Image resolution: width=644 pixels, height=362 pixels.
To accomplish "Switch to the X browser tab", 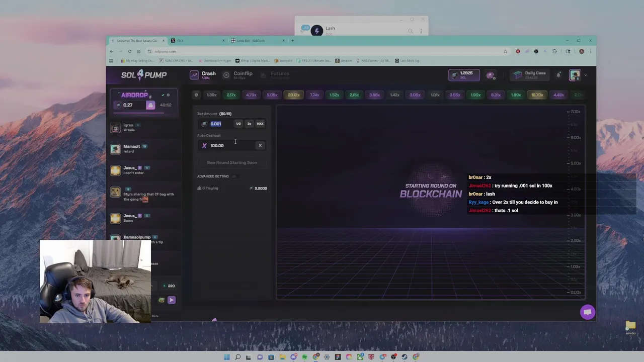I will click(197, 41).
